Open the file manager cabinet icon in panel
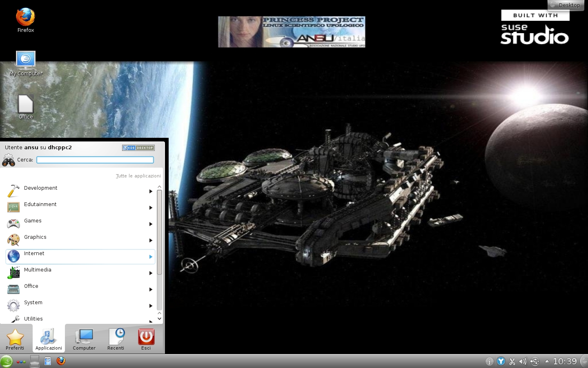The width and height of the screenshot is (588, 368). (x=48, y=361)
